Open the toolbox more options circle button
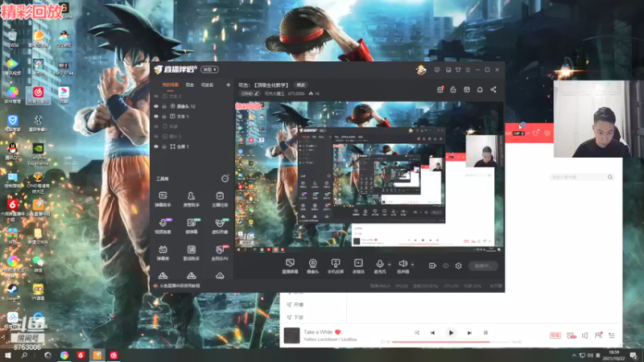 click(x=225, y=179)
